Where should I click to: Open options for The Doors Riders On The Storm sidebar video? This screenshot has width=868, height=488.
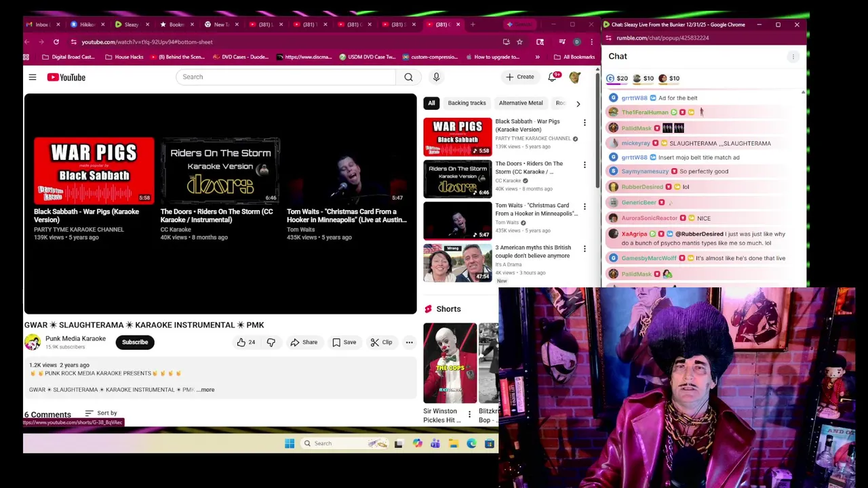pyautogui.click(x=585, y=165)
